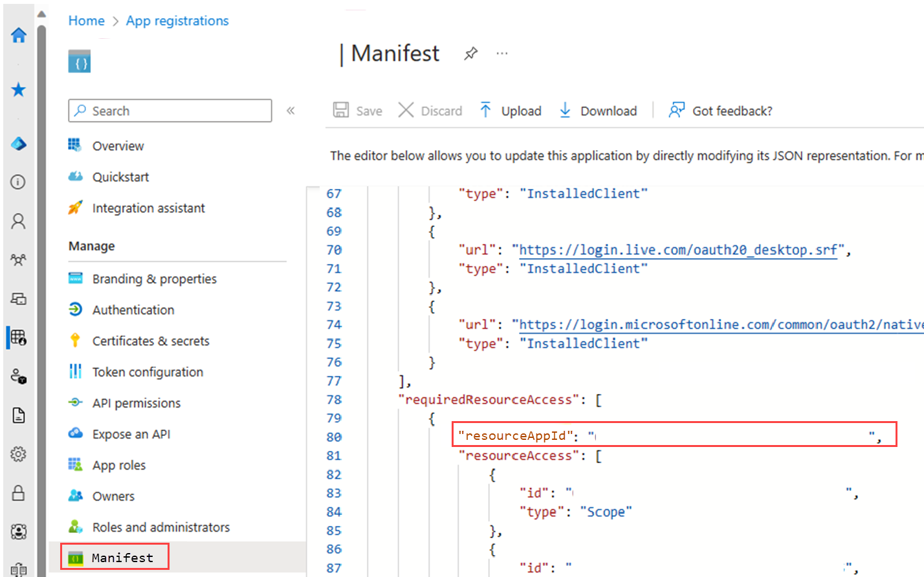
Task: Open Certificates & secrets
Action: [151, 341]
